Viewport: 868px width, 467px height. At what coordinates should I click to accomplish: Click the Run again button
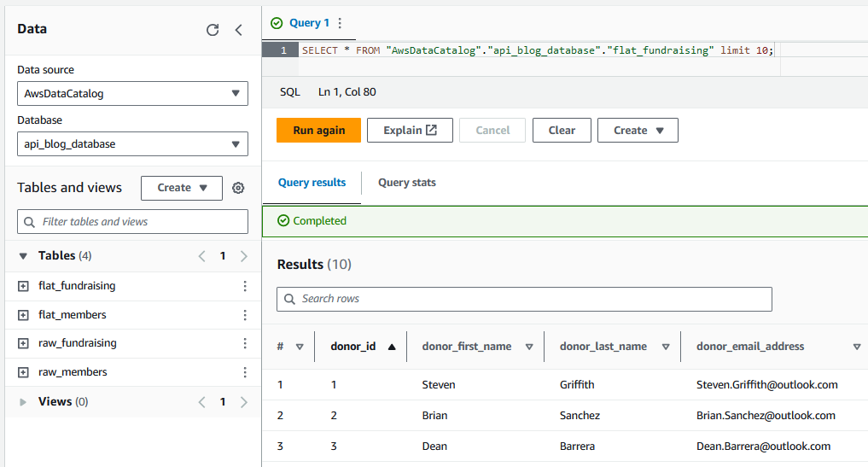(318, 131)
